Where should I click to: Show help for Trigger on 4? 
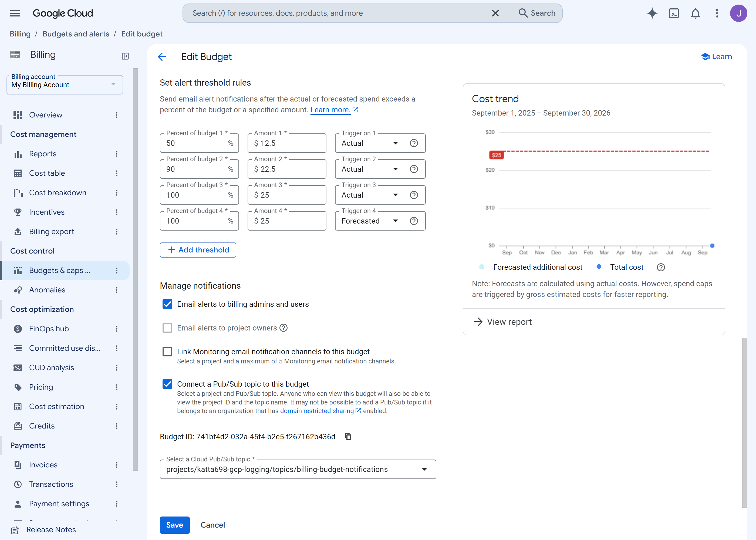(414, 221)
